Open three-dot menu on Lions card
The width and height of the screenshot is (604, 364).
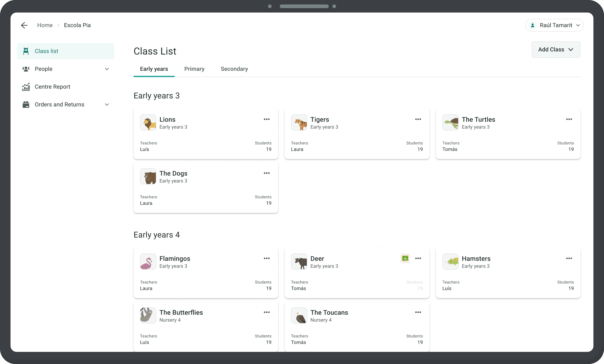point(267,119)
